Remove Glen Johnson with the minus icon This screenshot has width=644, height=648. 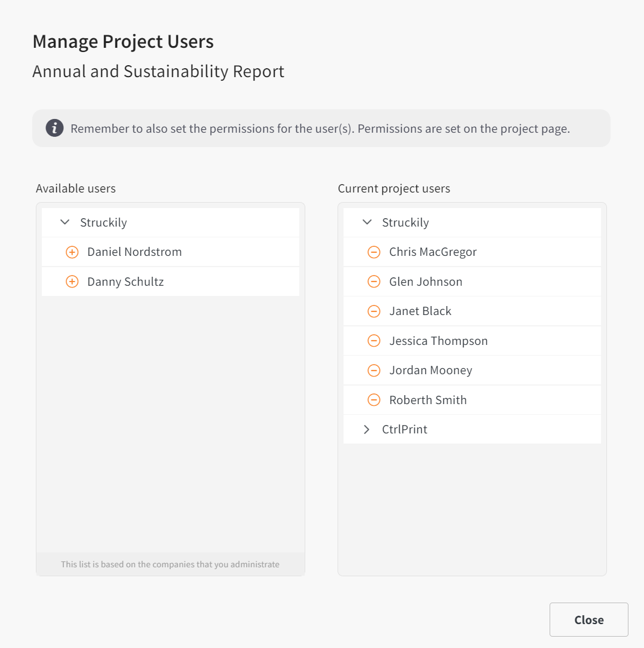[x=374, y=282]
